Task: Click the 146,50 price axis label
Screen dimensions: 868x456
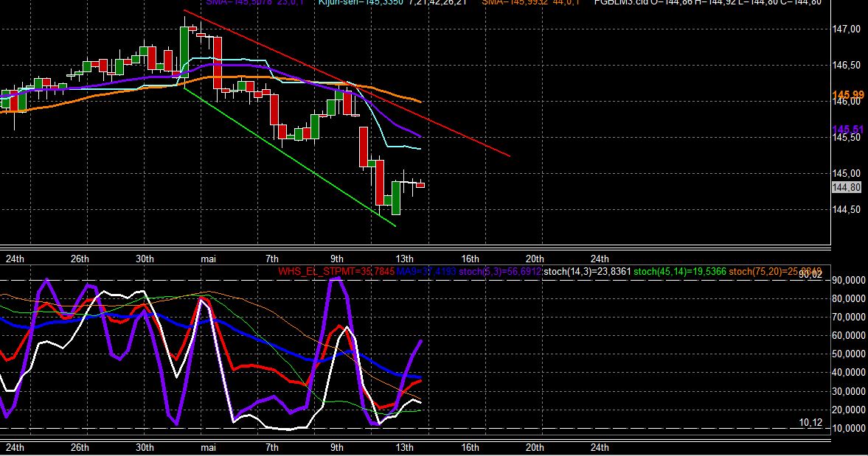Action: pyautogui.click(x=847, y=66)
